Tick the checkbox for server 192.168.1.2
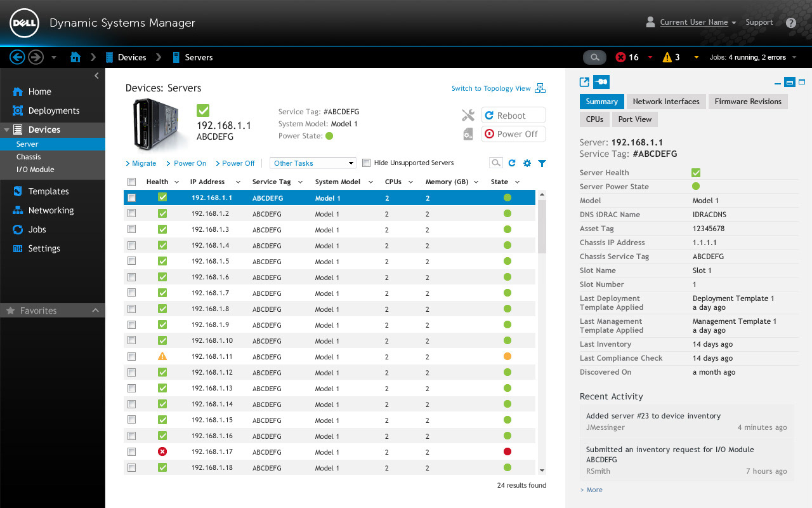 click(131, 213)
